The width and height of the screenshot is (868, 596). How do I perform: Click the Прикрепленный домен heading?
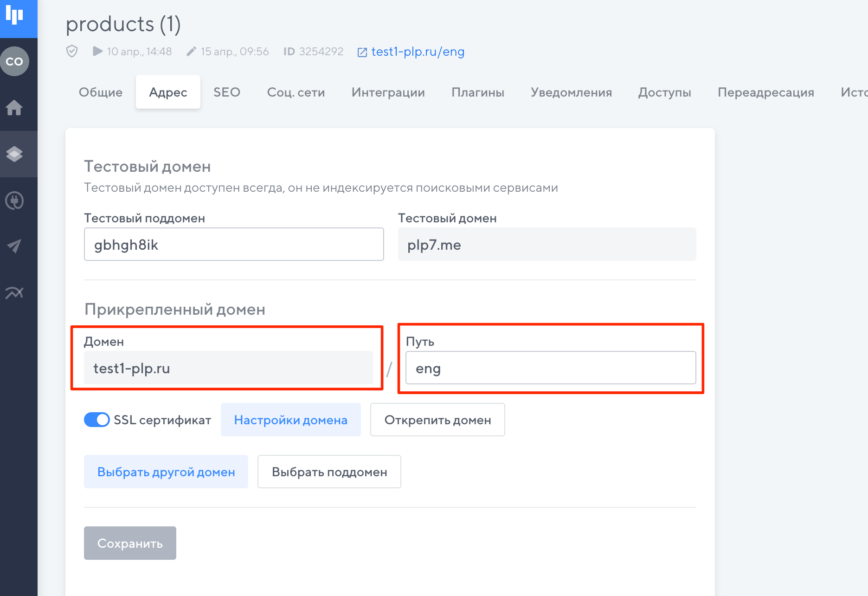pos(175,309)
